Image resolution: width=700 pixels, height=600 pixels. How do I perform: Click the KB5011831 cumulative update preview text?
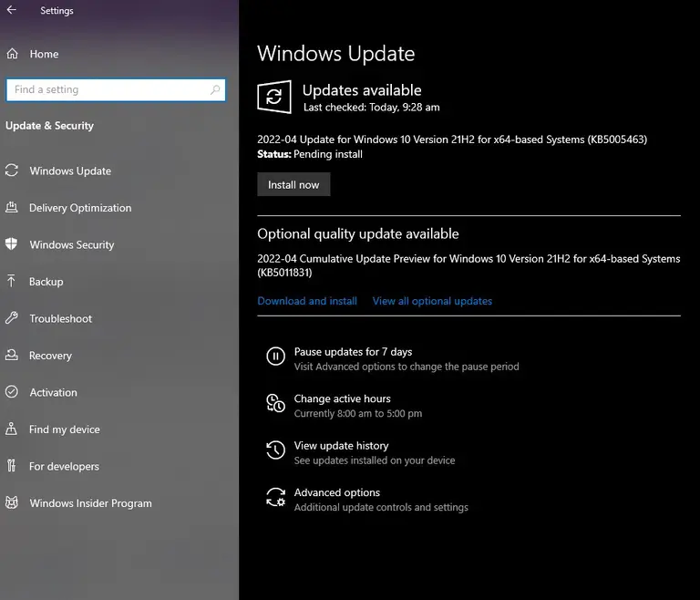(468, 265)
